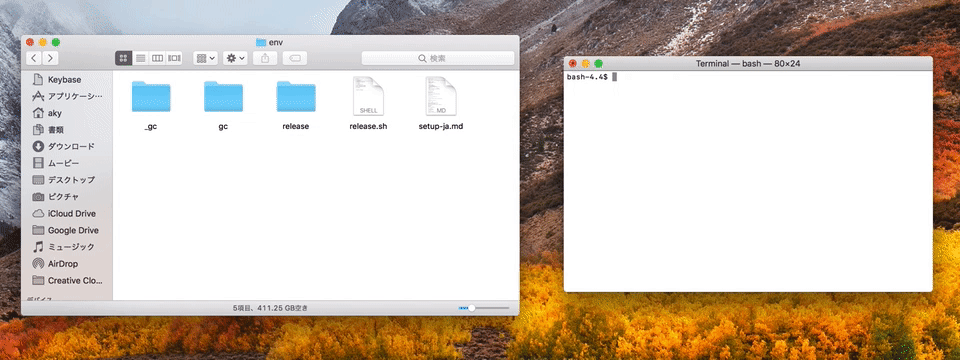Screen dimensions: 960x360
Task: Adjust the icon size slider
Action: (484, 308)
